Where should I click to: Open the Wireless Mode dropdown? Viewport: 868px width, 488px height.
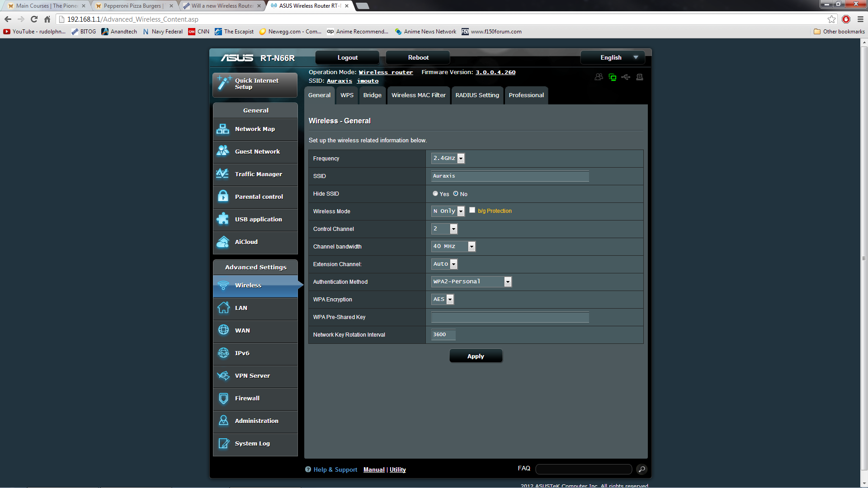(x=448, y=211)
